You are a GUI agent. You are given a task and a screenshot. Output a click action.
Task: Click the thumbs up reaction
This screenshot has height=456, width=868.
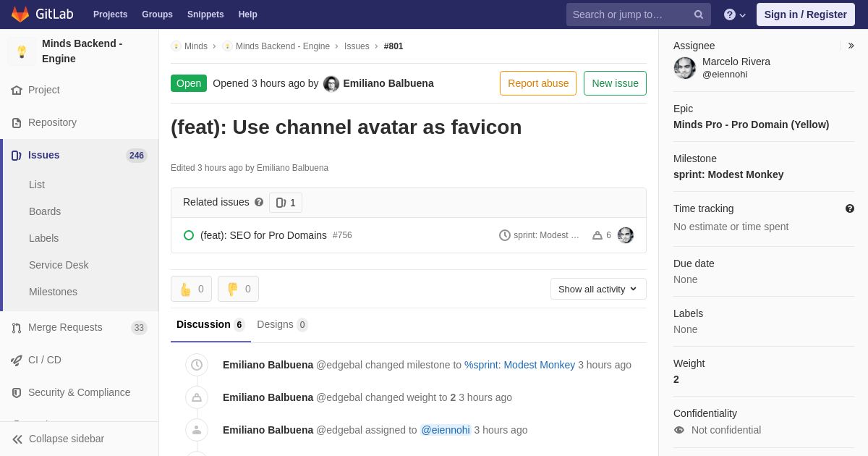(191, 289)
